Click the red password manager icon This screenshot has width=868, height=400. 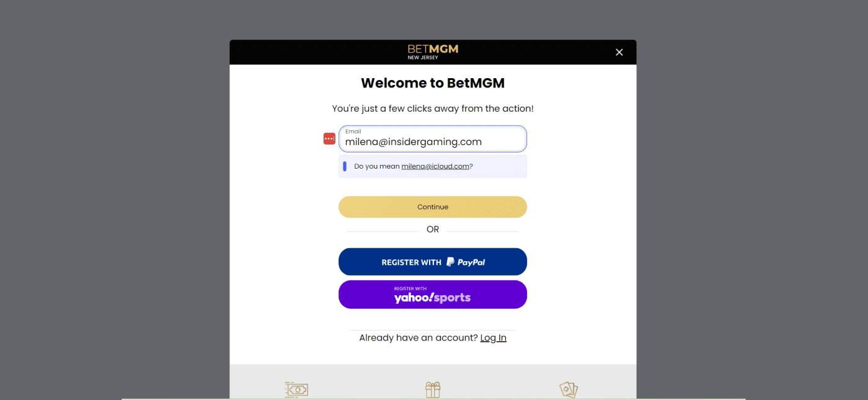(x=329, y=139)
